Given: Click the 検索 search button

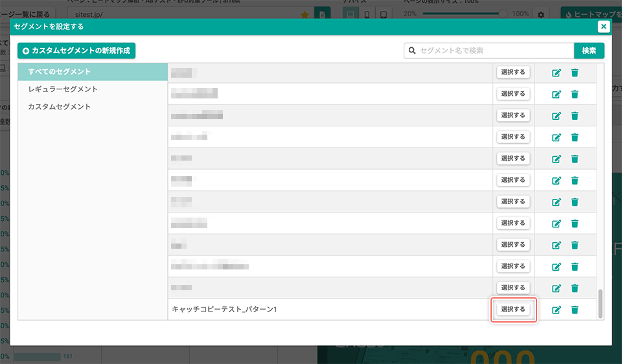Looking at the screenshot, I should click(589, 51).
